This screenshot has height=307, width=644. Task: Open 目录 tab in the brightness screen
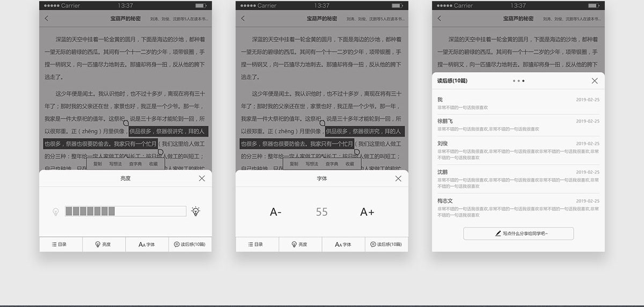coord(61,244)
